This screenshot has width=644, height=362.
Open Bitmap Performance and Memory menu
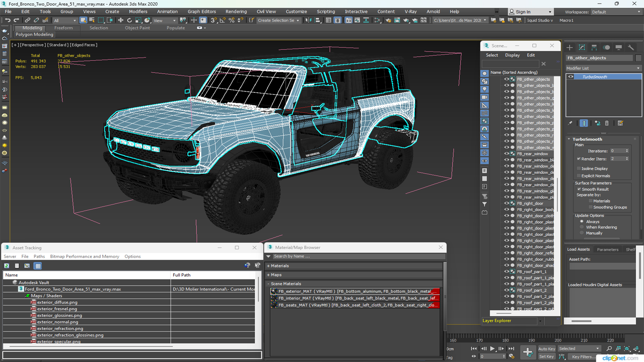tap(85, 256)
